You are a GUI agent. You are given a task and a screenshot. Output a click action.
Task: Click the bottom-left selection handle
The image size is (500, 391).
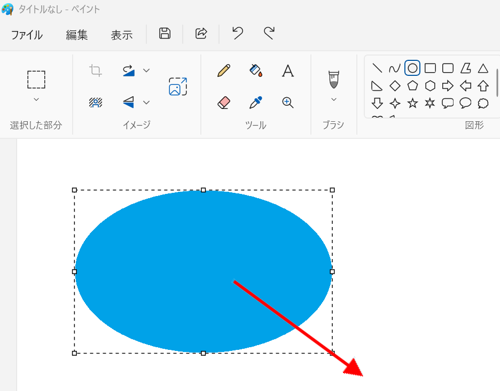coord(74,353)
